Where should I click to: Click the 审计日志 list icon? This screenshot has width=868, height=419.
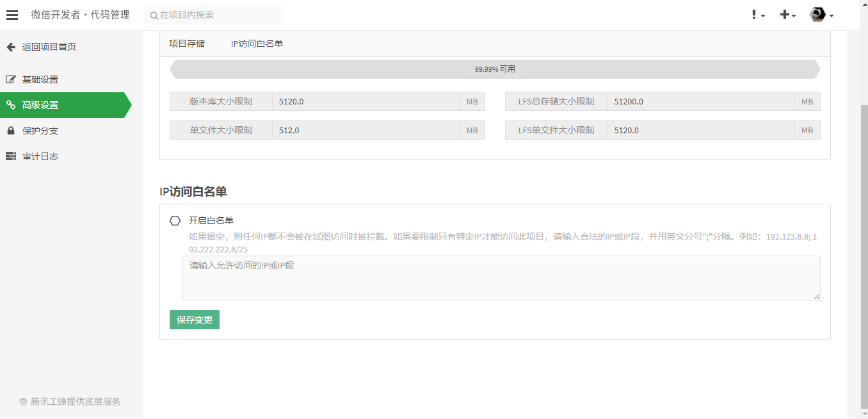pos(11,156)
